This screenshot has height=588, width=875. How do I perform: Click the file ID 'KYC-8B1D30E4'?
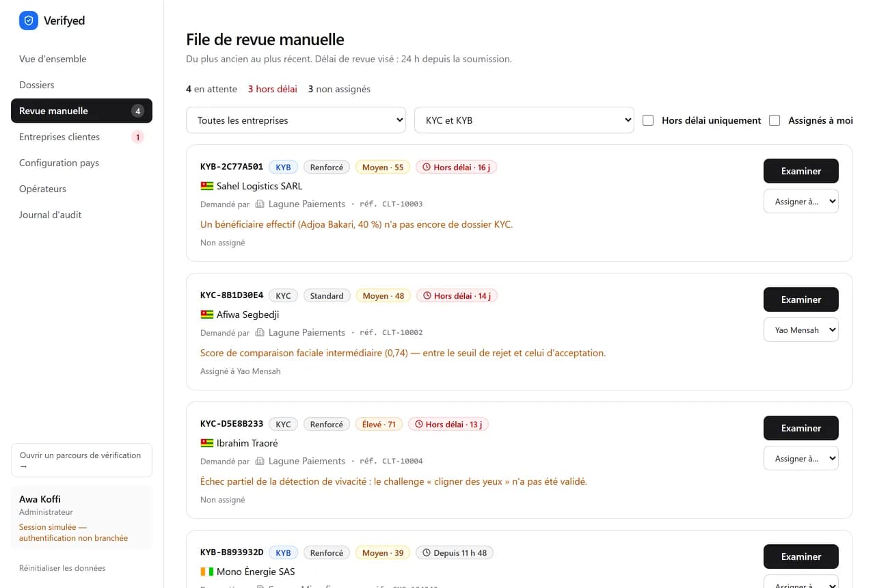point(232,295)
